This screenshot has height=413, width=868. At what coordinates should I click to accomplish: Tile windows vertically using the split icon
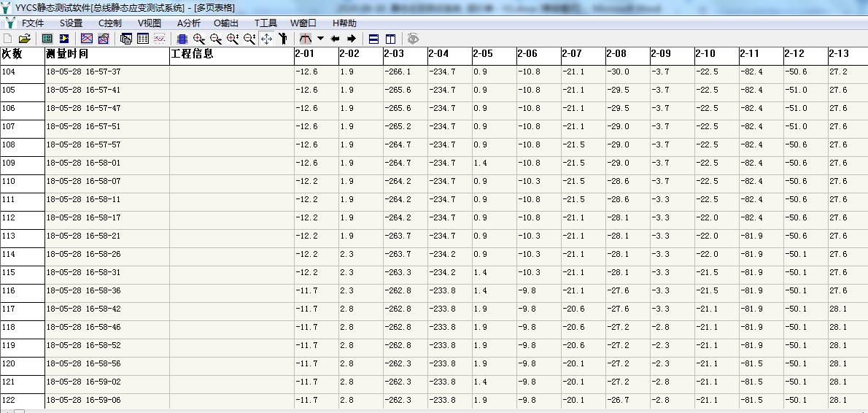pos(390,39)
